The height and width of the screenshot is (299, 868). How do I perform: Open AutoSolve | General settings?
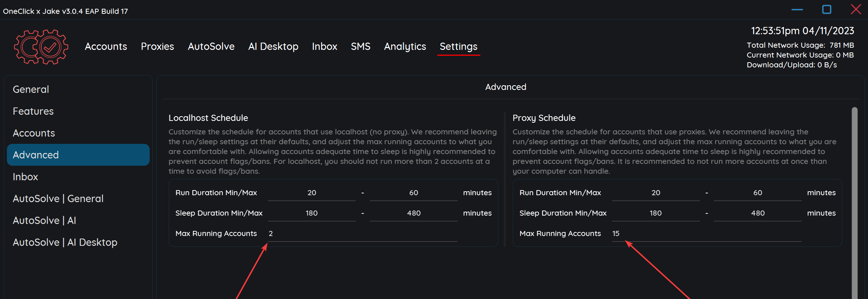click(x=58, y=198)
